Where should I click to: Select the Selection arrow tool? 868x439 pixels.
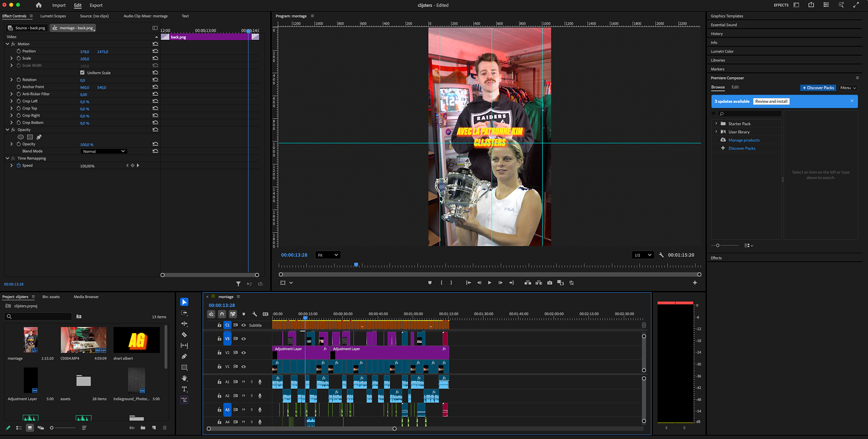184,302
